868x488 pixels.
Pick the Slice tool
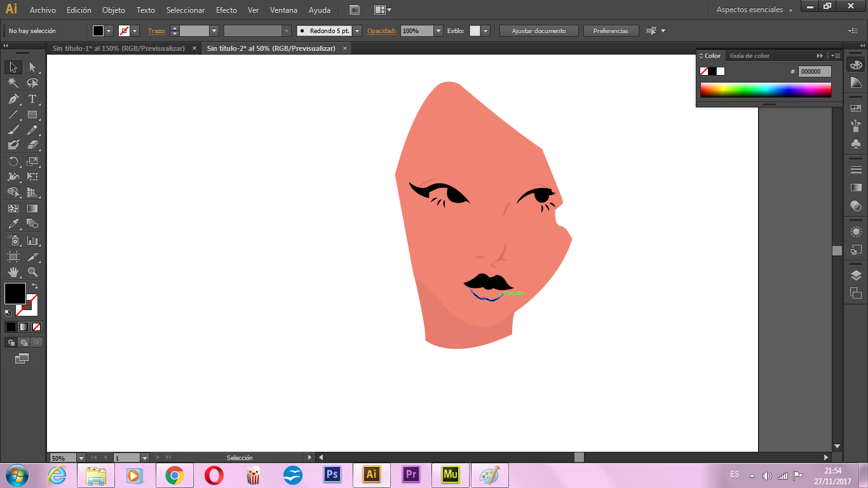[32, 257]
